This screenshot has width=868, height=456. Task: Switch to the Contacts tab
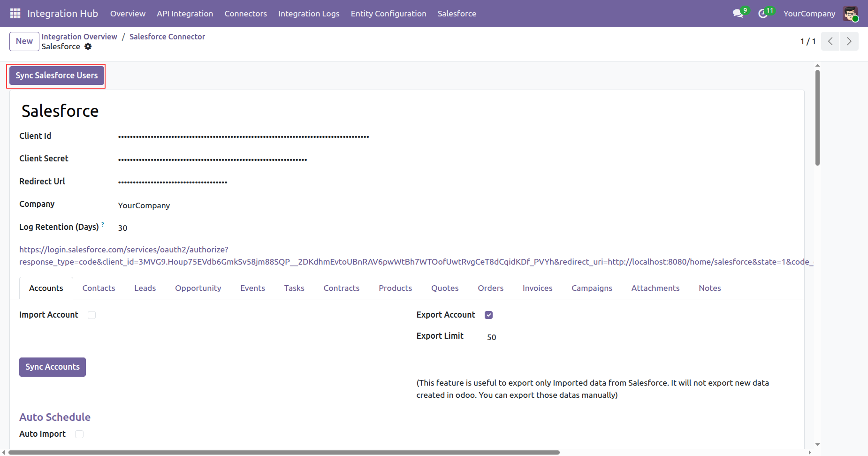[99, 288]
